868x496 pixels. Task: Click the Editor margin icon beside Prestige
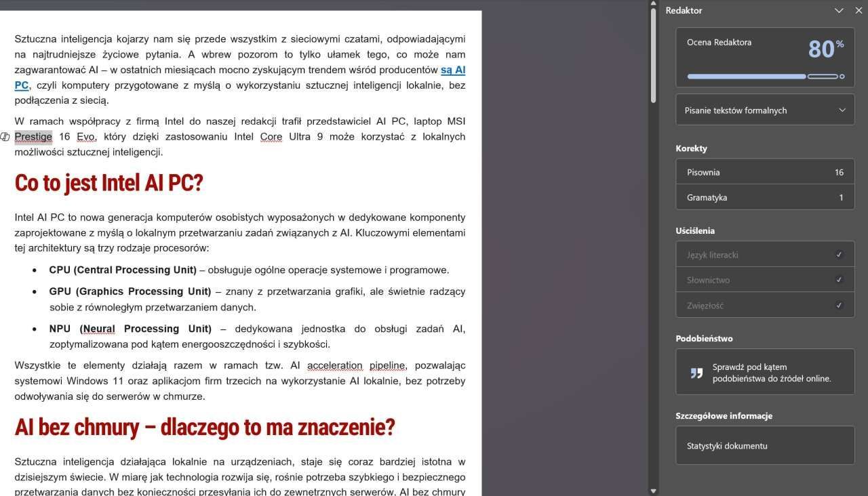pos(5,137)
